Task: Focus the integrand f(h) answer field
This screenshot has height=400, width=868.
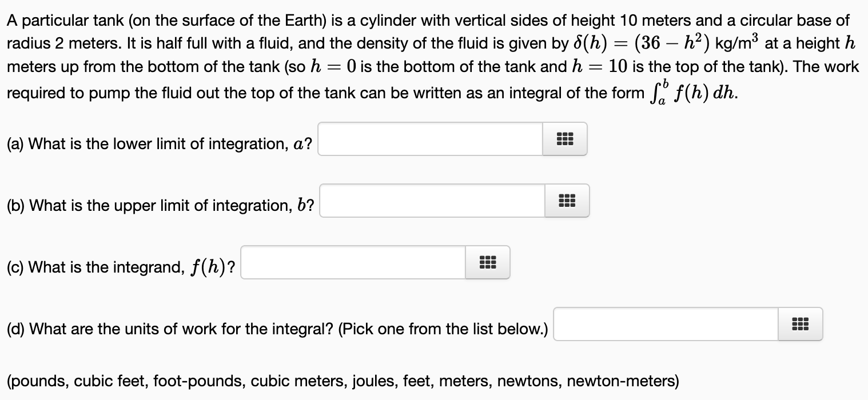Action: click(x=353, y=262)
